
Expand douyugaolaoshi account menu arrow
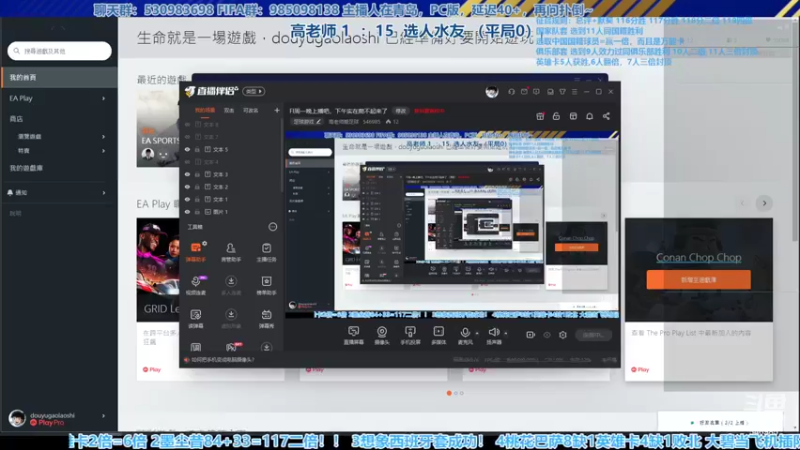point(104,416)
